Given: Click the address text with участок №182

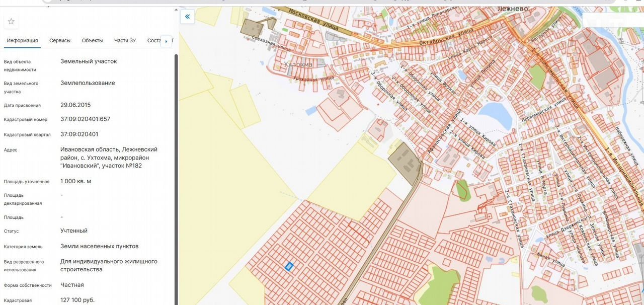Looking at the screenshot, I should pos(109,158).
